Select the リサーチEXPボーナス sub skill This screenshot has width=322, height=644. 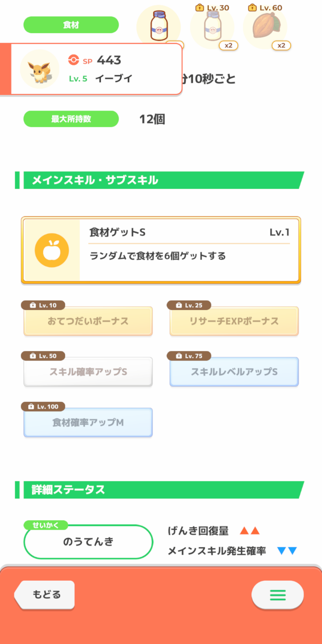[x=234, y=321]
